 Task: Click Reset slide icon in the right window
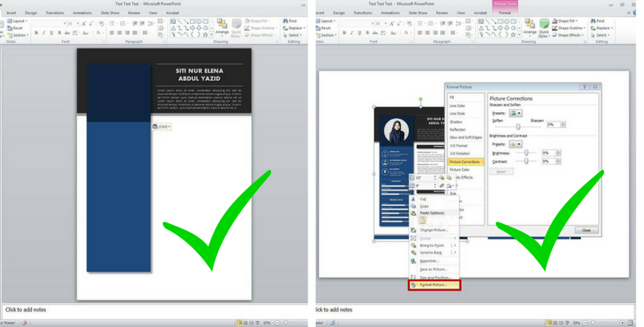(318, 28)
